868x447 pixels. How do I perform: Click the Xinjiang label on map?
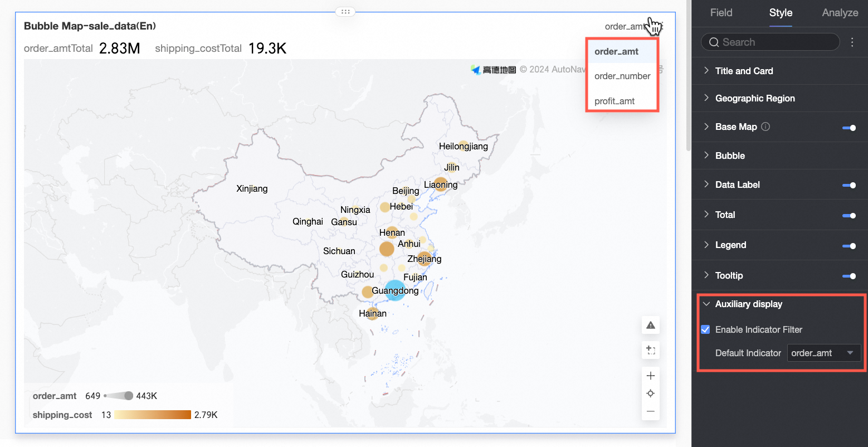pos(252,188)
